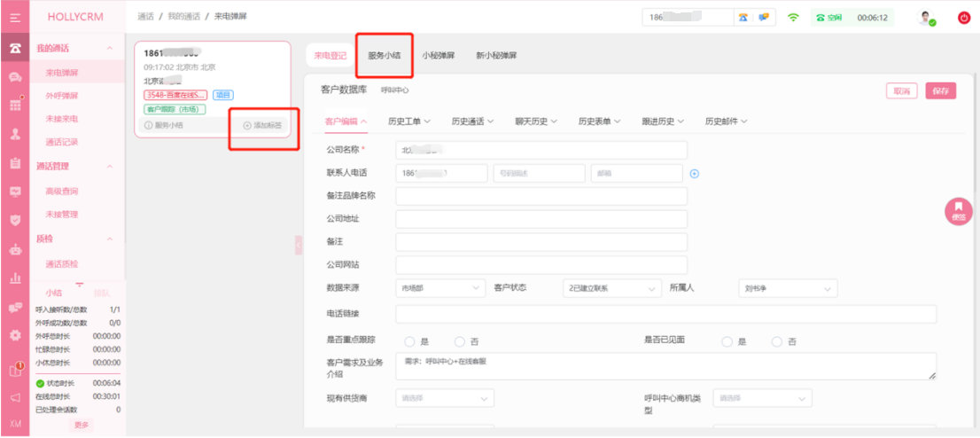Collapse the 质检 menu group
This screenshot has height=438, width=980.
[x=109, y=239]
